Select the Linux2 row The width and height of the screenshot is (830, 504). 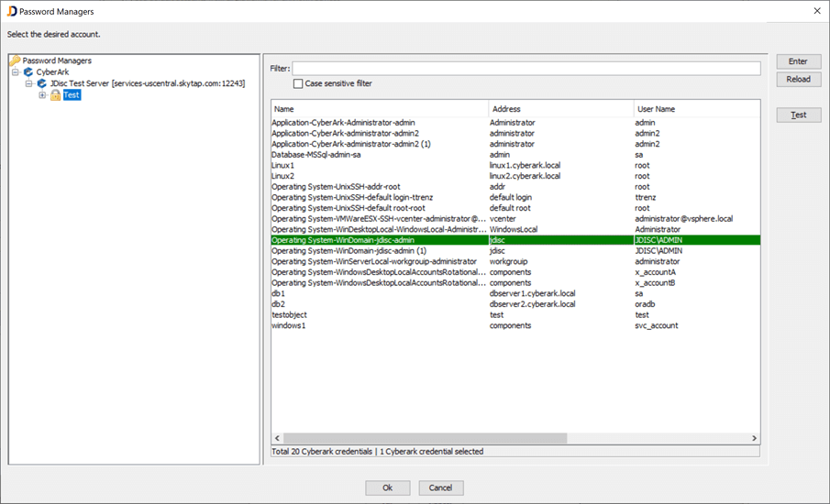click(515, 176)
